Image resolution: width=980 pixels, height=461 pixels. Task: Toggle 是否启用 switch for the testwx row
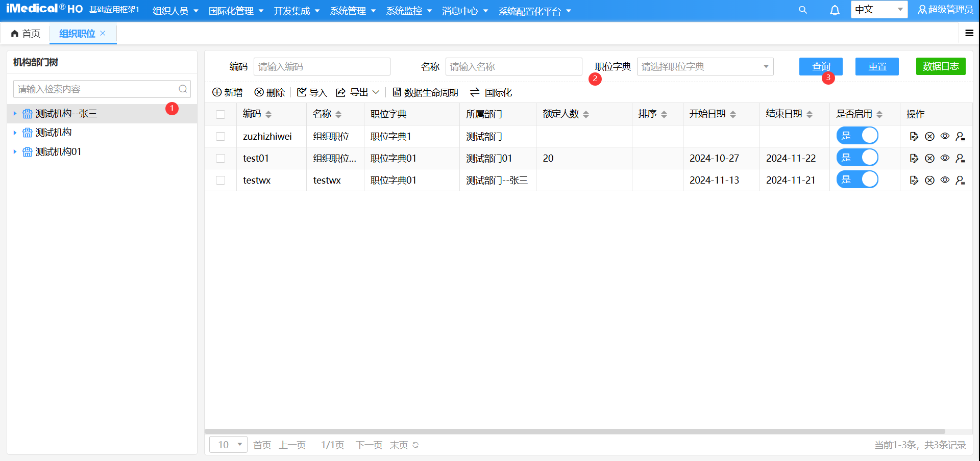tap(857, 180)
